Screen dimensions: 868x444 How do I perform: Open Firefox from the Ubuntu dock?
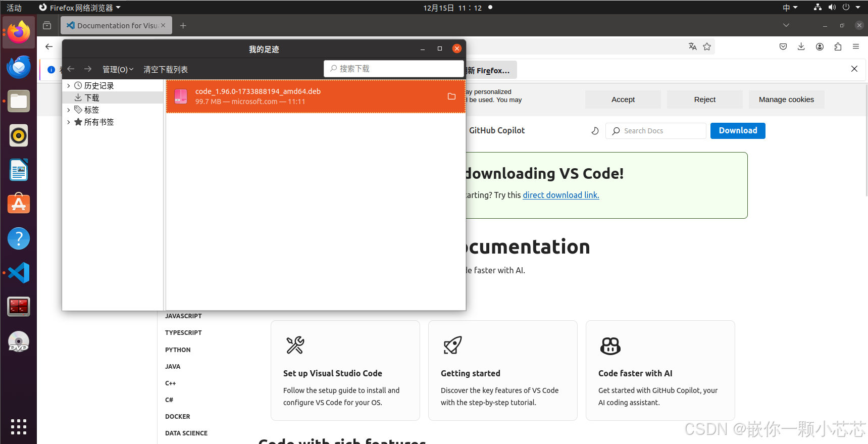(19, 32)
